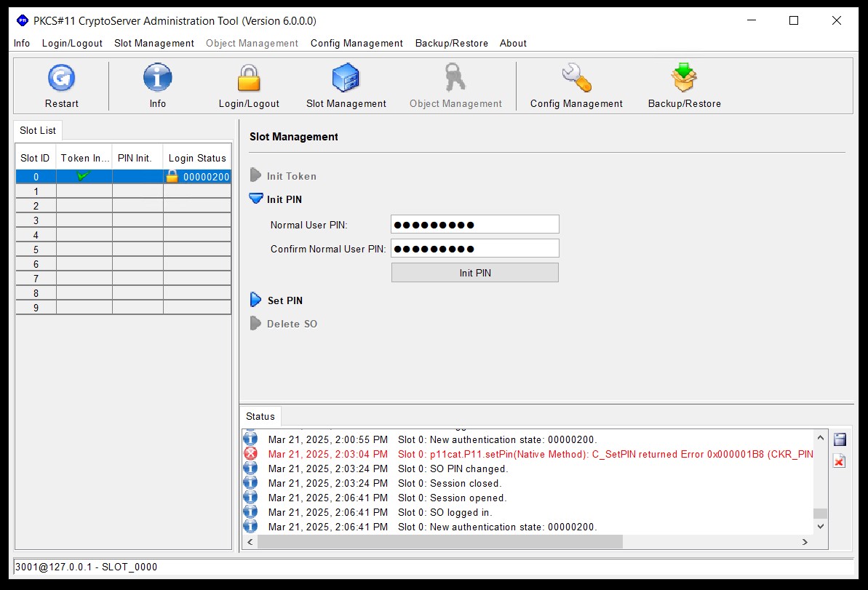Click the Confirm Normal User PIN field
Screen dimensions: 868x590
(475, 249)
